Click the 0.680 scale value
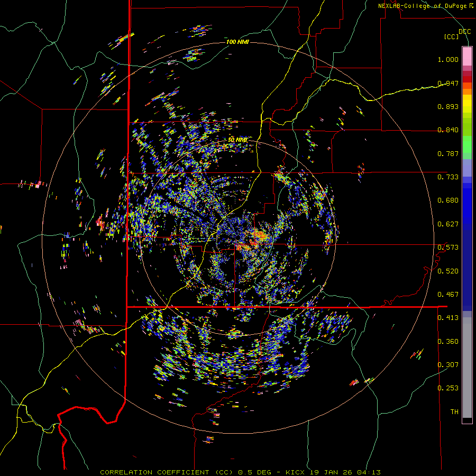 (x=448, y=200)
